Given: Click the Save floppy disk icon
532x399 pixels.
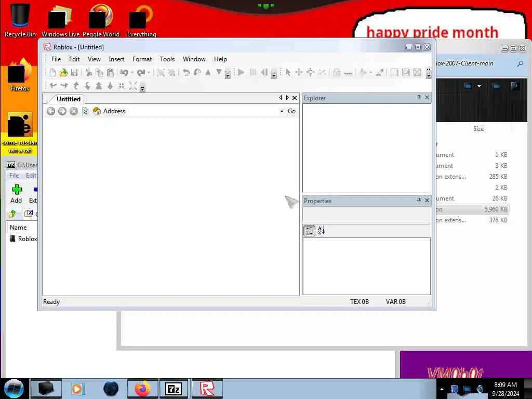Looking at the screenshot, I should [x=74, y=72].
